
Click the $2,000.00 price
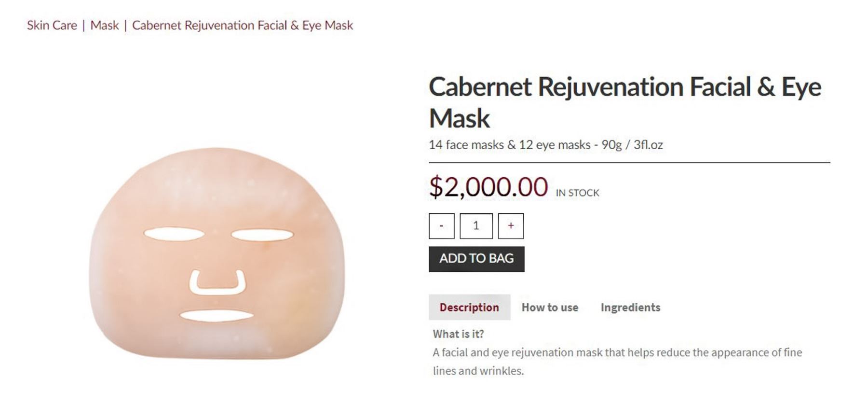tap(488, 187)
